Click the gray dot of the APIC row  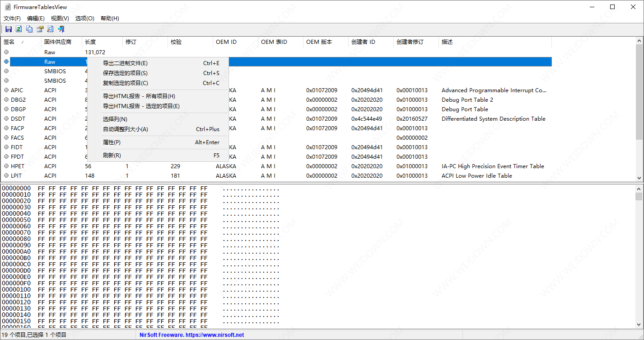6,90
